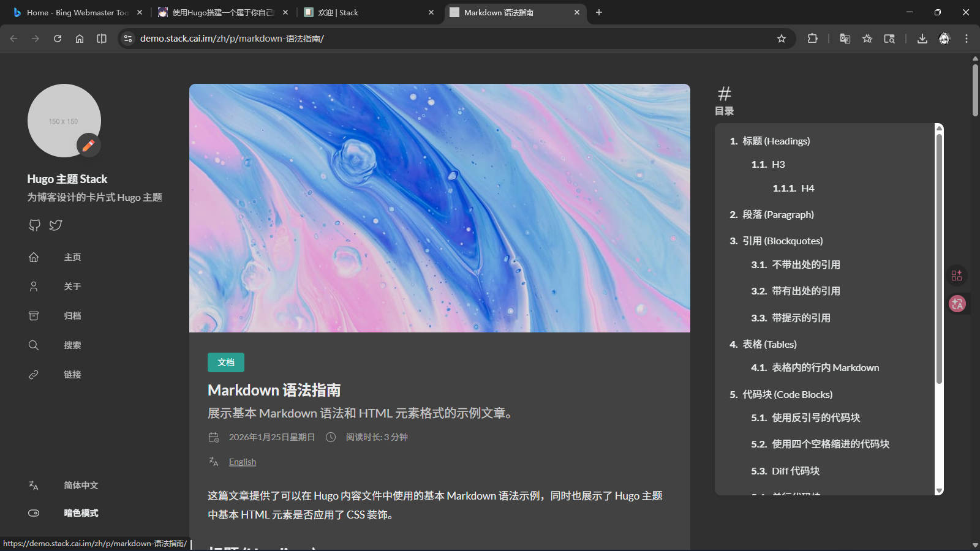
Task: Click the browser profile avatar icon
Action: pyautogui.click(x=944, y=39)
